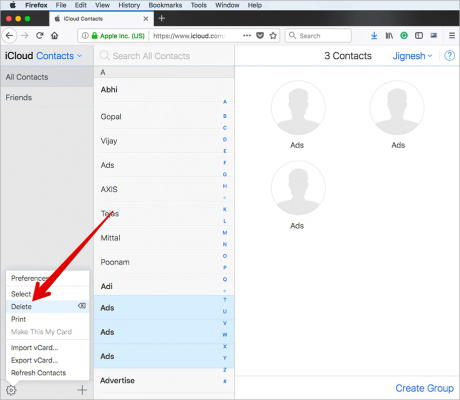Open the File menu
The image size is (460, 400).
click(61, 5)
